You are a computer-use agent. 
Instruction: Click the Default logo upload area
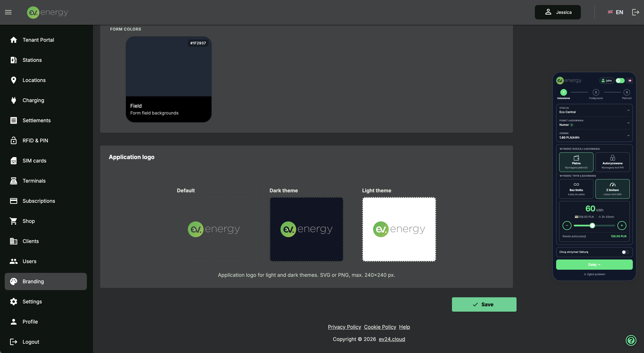tap(214, 229)
